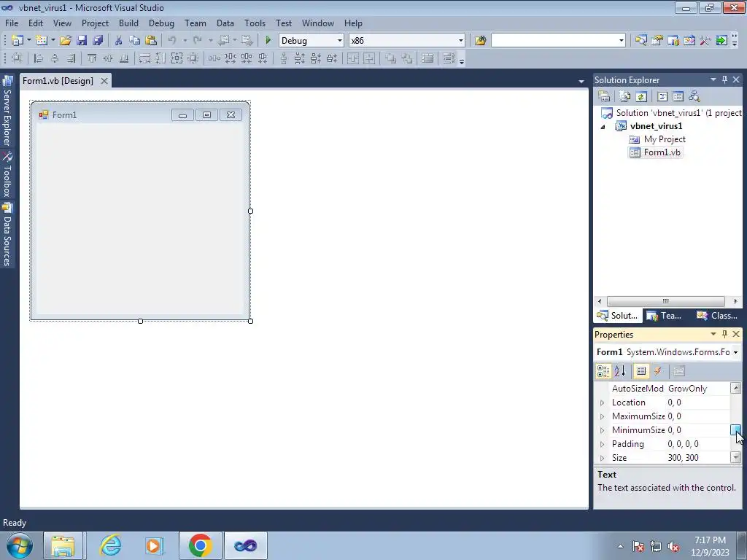
Task: Click Refresh icon in Solution Explorer
Action: click(641, 97)
